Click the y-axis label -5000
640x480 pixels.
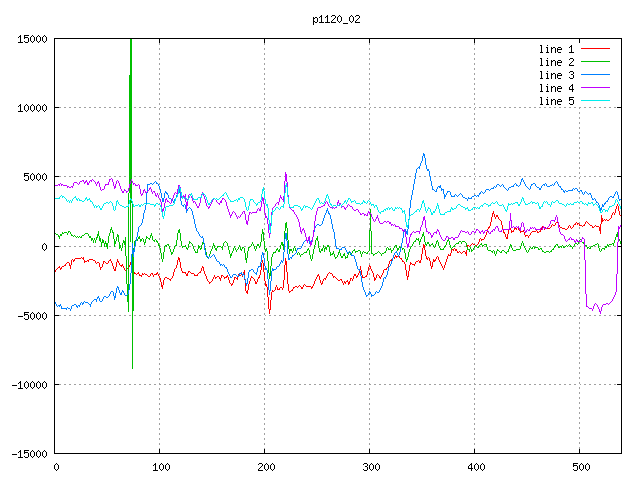click(32, 316)
